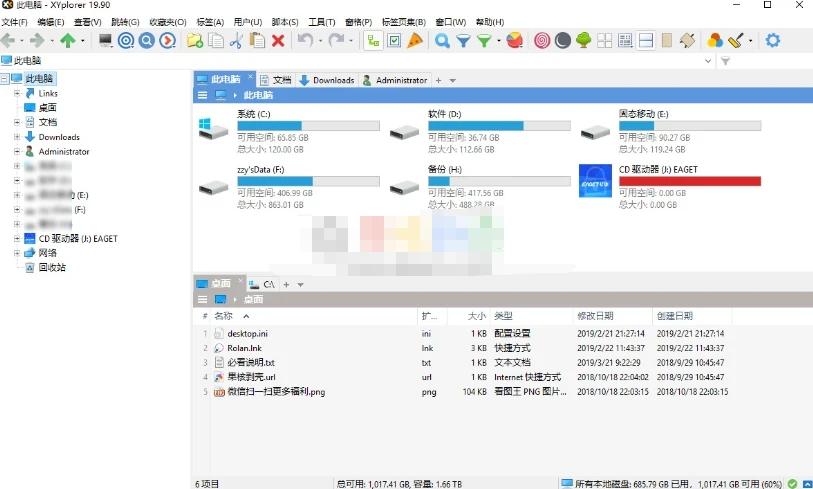The image size is (813, 489).
Task: Expand the Links node in tree
Action: [17, 93]
